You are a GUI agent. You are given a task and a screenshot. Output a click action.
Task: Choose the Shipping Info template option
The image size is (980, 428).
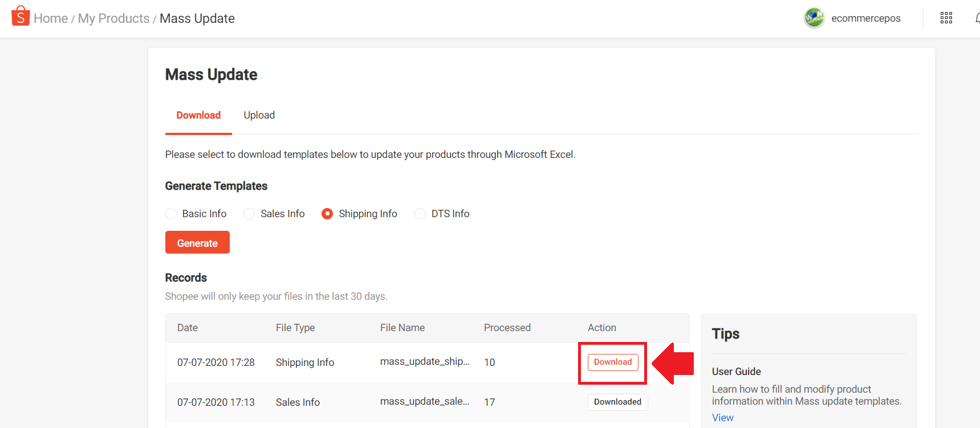point(327,214)
